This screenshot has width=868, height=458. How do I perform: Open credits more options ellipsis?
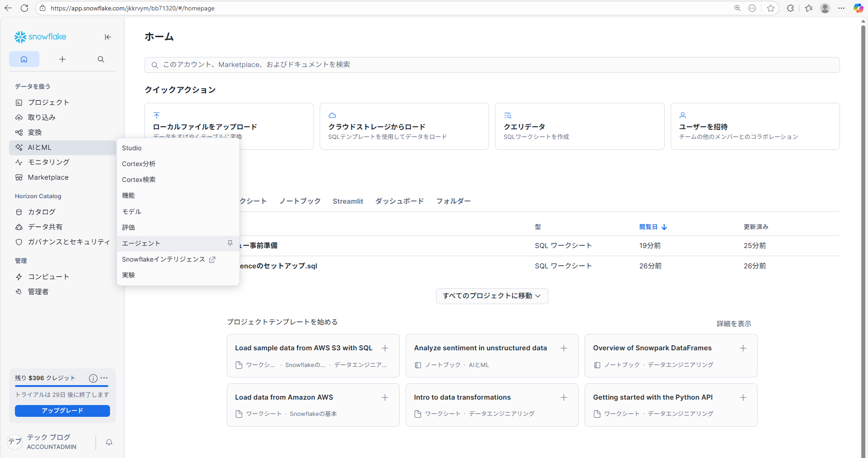104,378
